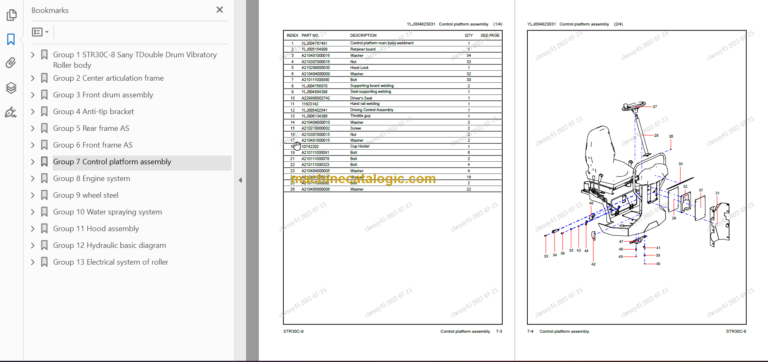Go to Group 9 wheel steel
The image size is (768, 362).
86,195
